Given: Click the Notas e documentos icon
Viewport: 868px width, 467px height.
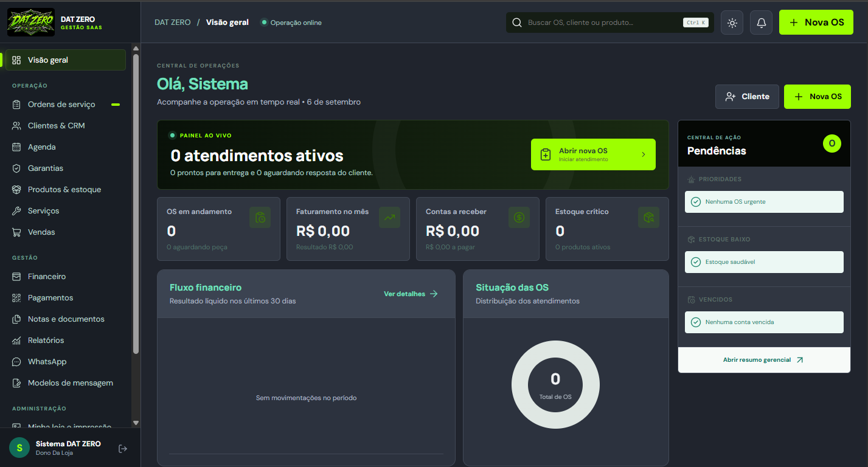Looking at the screenshot, I should pyautogui.click(x=16, y=319).
